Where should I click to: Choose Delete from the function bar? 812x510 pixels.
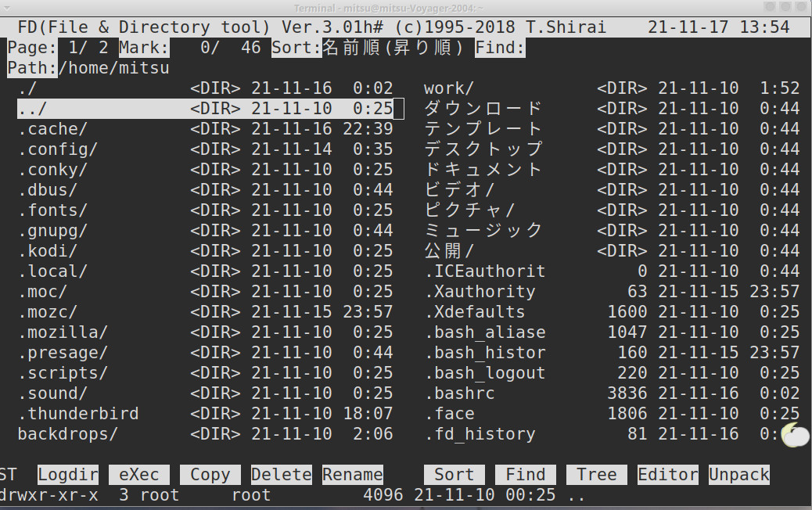281,475
